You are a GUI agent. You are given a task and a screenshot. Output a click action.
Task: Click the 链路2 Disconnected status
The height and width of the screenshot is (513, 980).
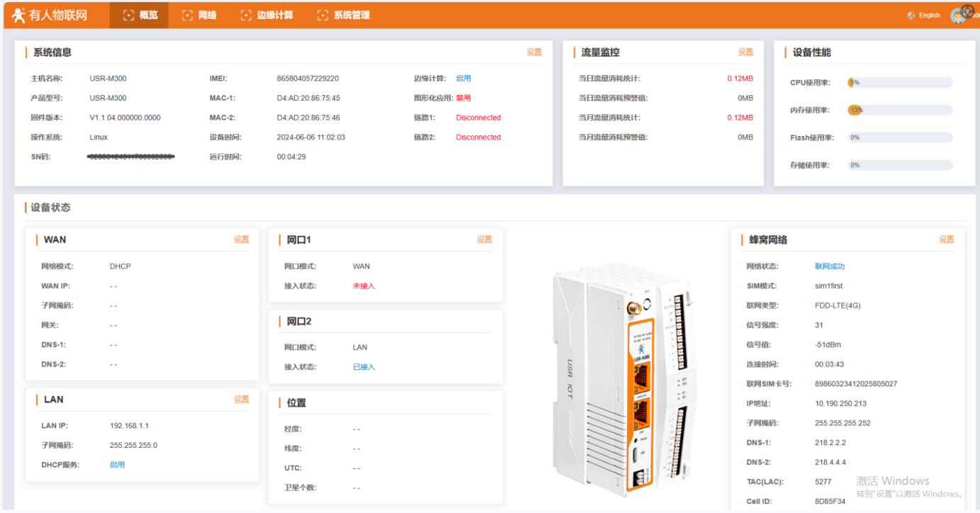click(478, 137)
